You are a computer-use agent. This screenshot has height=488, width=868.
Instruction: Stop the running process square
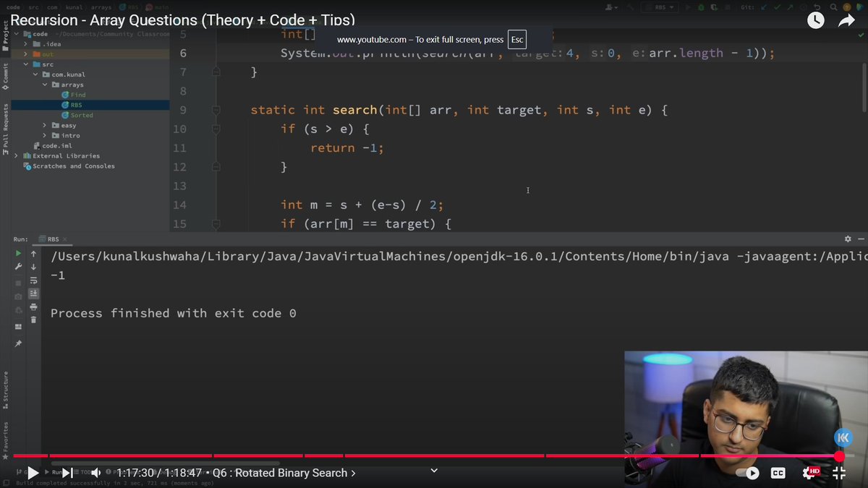pyautogui.click(x=19, y=283)
